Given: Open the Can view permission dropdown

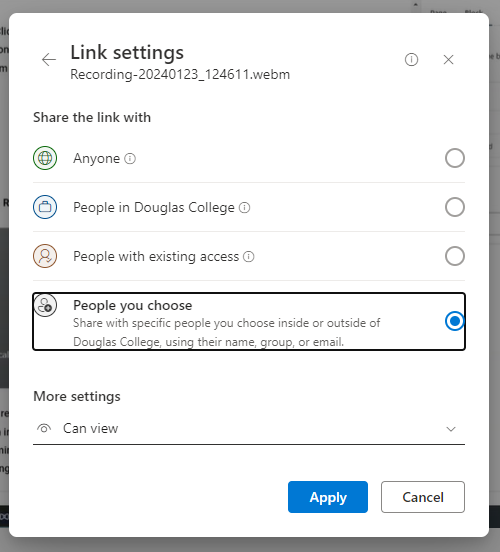Looking at the screenshot, I should 249,429.
